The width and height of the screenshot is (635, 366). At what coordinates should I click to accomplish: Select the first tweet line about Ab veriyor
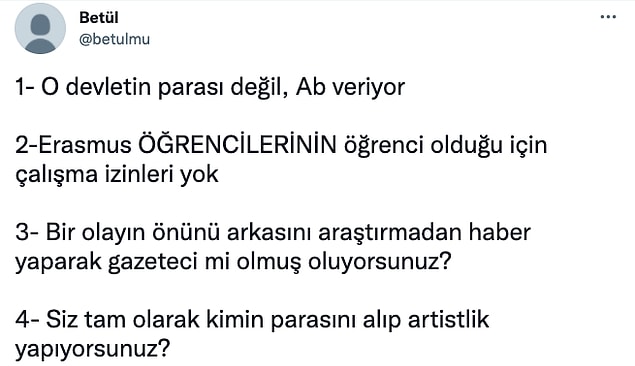[210, 87]
